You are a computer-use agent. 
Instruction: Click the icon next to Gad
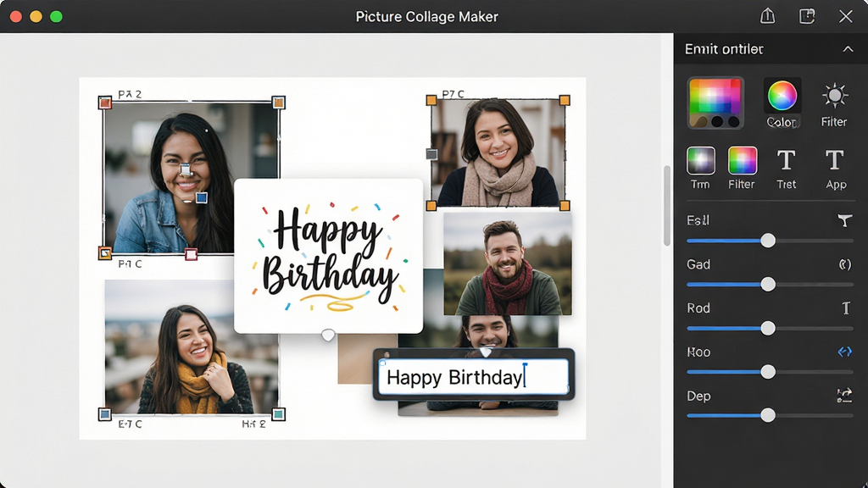tap(845, 264)
